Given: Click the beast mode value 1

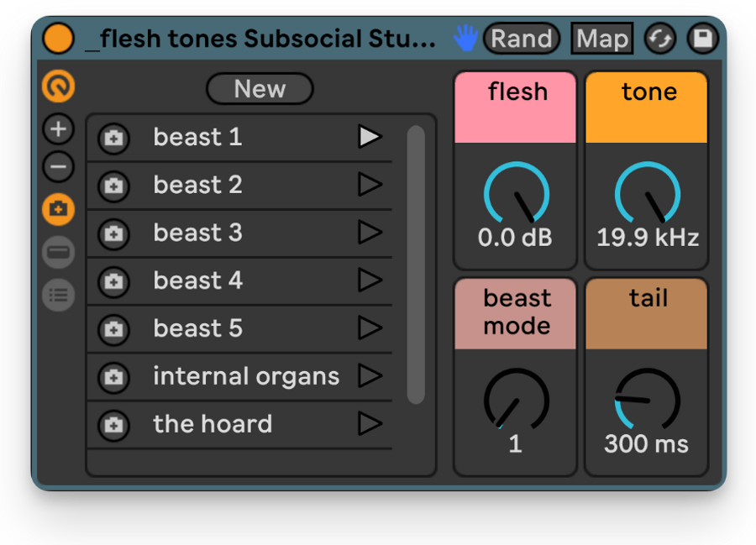Looking at the screenshot, I should 516,443.
